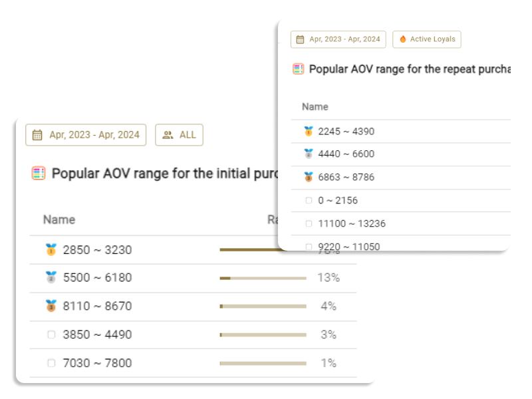Click colorful table icon by initial purchase title
This screenshot has height=399, width=532.
coord(39,174)
